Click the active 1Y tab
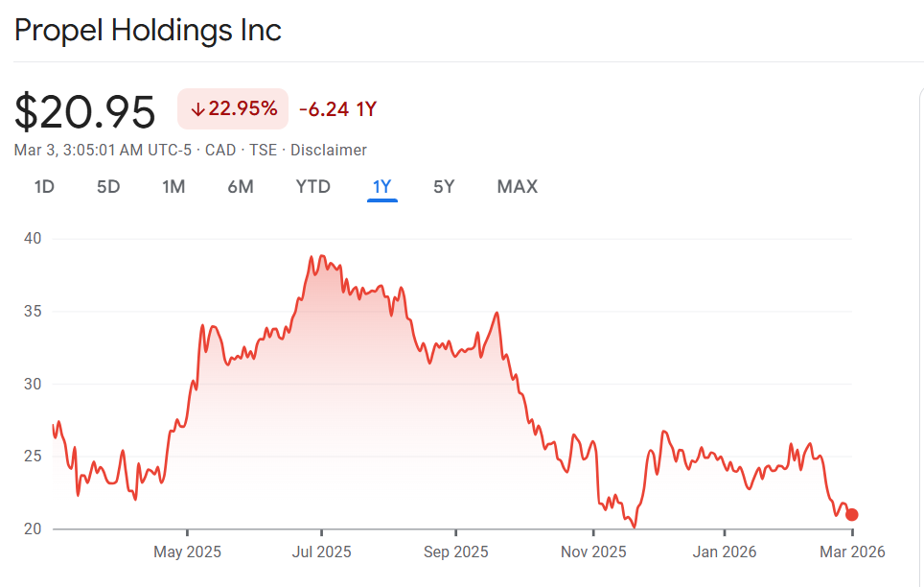The image size is (924, 587). (382, 187)
